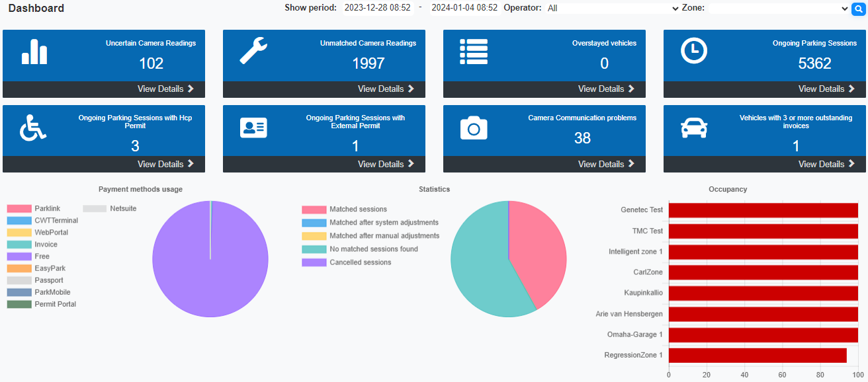Click camera icon on Communication problems card
The image size is (868, 382).
point(474,128)
